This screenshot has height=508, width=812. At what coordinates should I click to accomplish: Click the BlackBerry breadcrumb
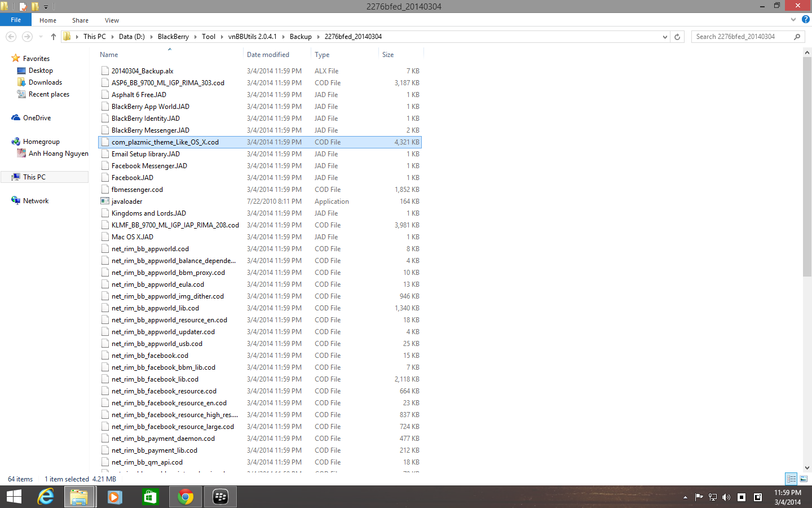pyautogui.click(x=173, y=37)
